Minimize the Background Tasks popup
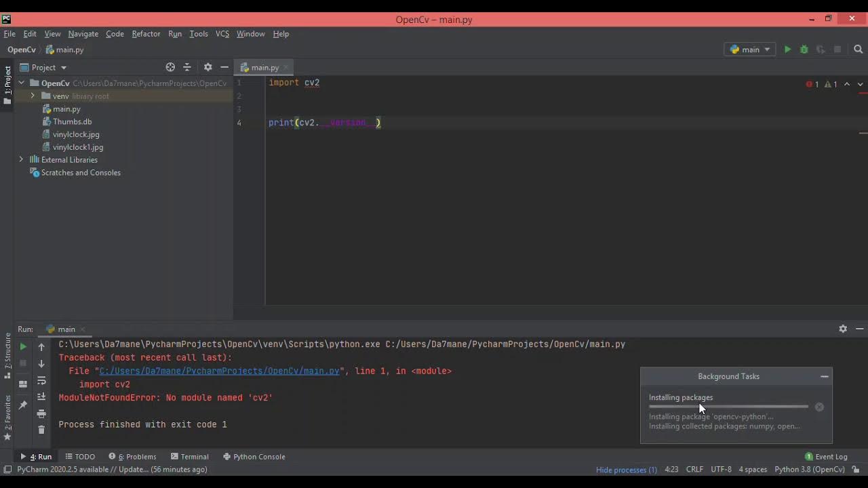This screenshot has width=868, height=488. pyautogui.click(x=825, y=376)
